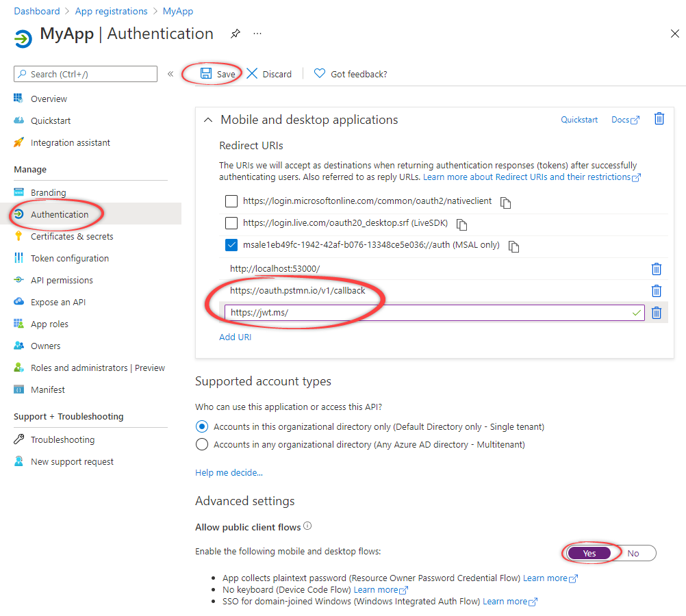Copy the msal MSAL-only redirect URI

pyautogui.click(x=514, y=246)
